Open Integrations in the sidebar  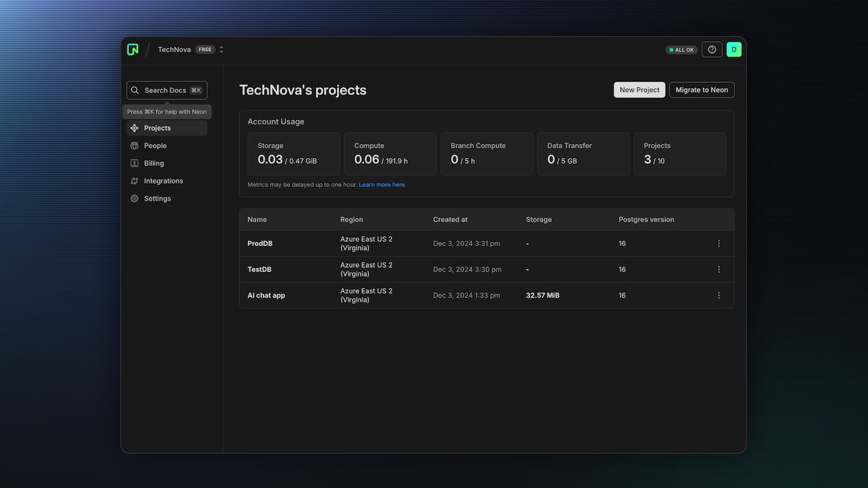pyautogui.click(x=167, y=181)
